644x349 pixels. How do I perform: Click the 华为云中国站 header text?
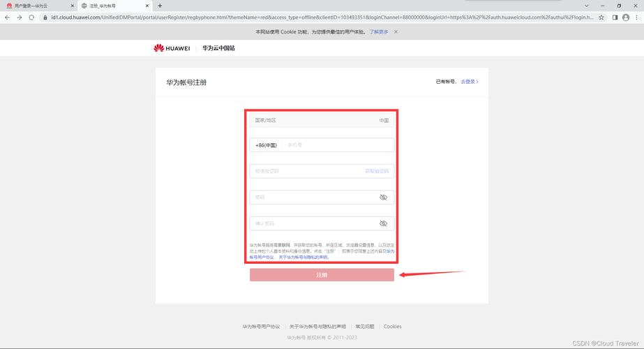click(218, 48)
